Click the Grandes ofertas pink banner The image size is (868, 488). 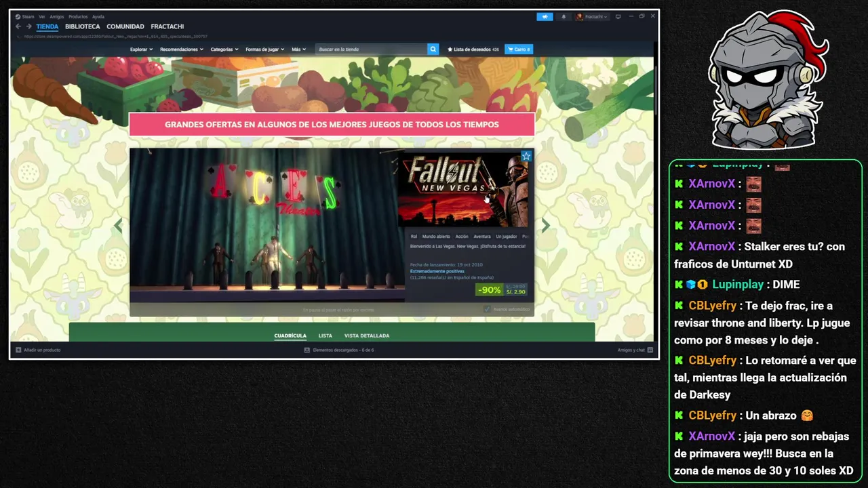(x=332, y=125)
